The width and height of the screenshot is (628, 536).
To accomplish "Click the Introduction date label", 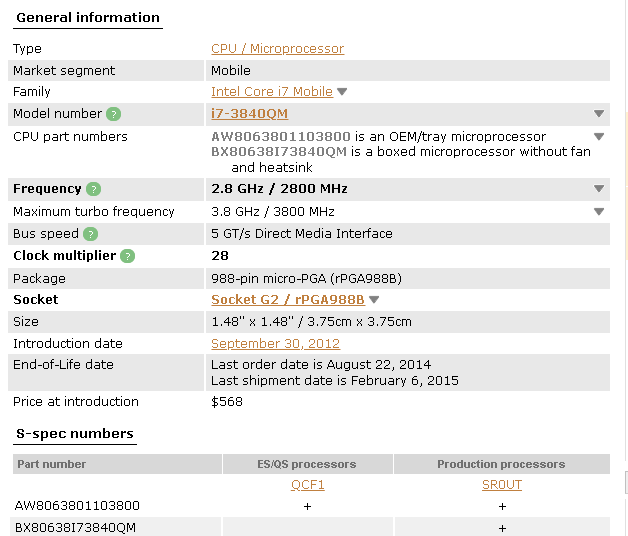I will point(68,344).
